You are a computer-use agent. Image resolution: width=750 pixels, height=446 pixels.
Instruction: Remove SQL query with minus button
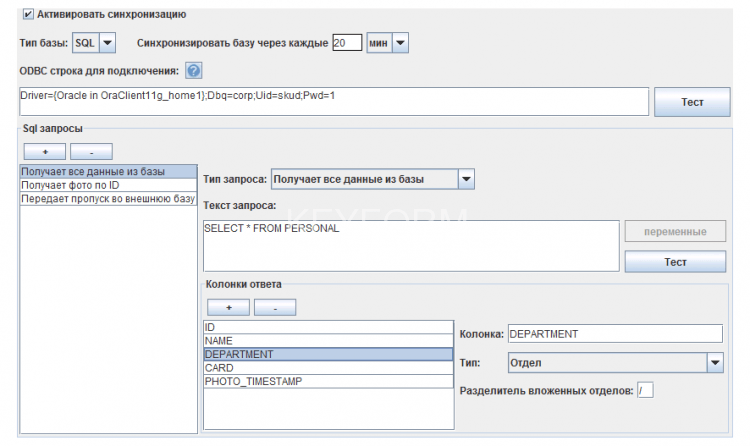tap(91, 151)
